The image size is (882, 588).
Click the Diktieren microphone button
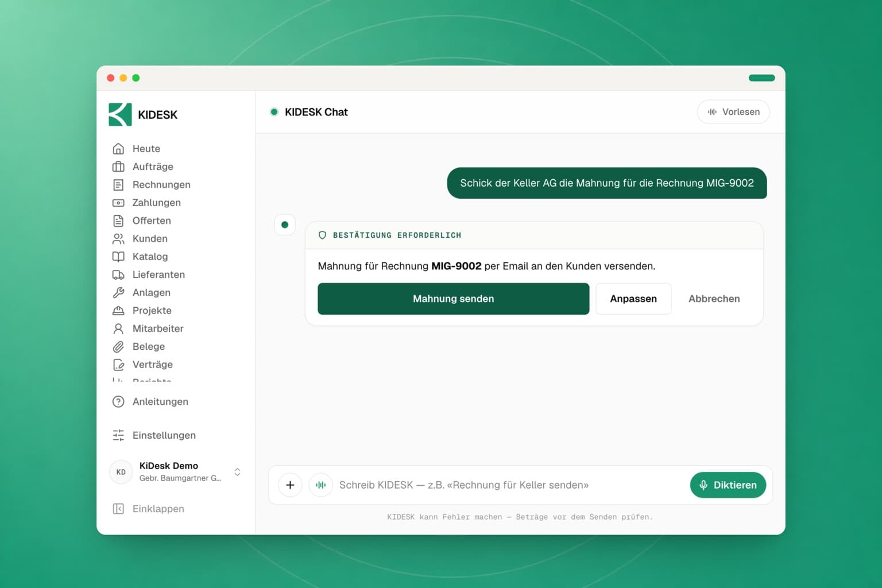coord(728,485)
